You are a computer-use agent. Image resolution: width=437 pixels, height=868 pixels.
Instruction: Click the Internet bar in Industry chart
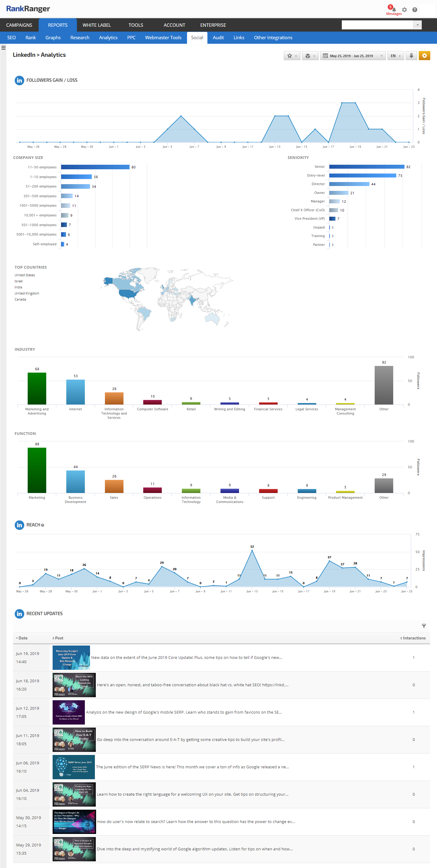pos(75,392)
